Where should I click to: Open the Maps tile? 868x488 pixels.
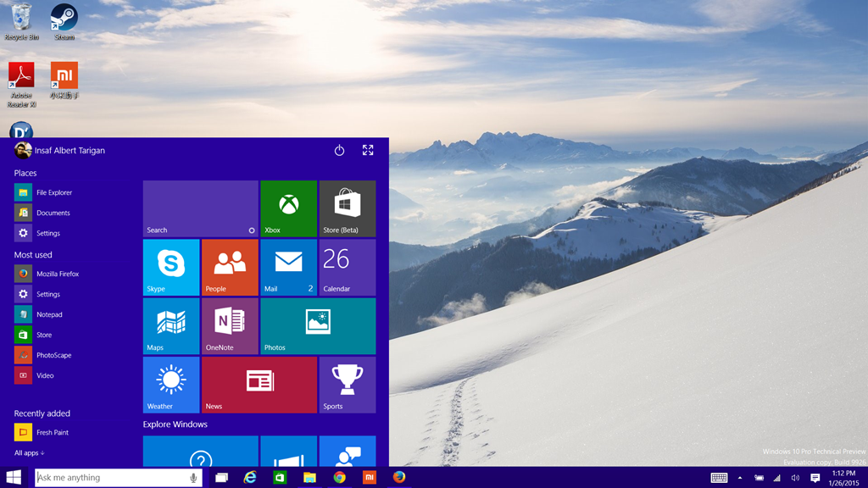point(169,326)
